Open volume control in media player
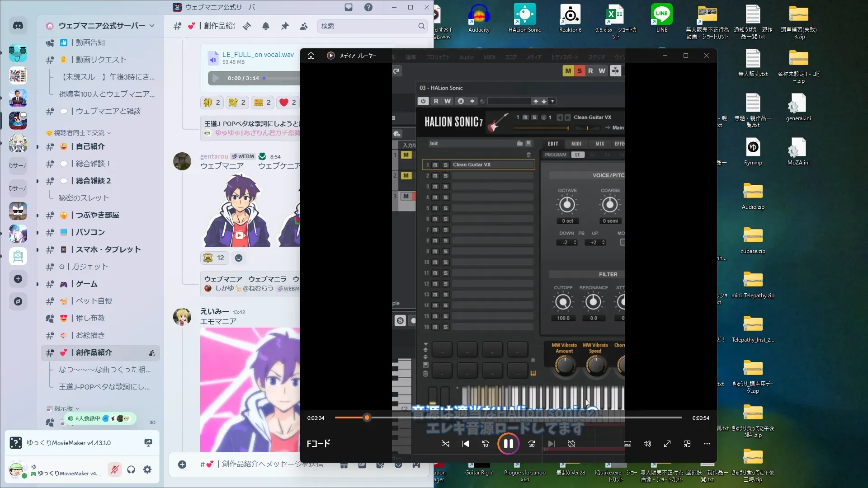 [x=647, y=444]
